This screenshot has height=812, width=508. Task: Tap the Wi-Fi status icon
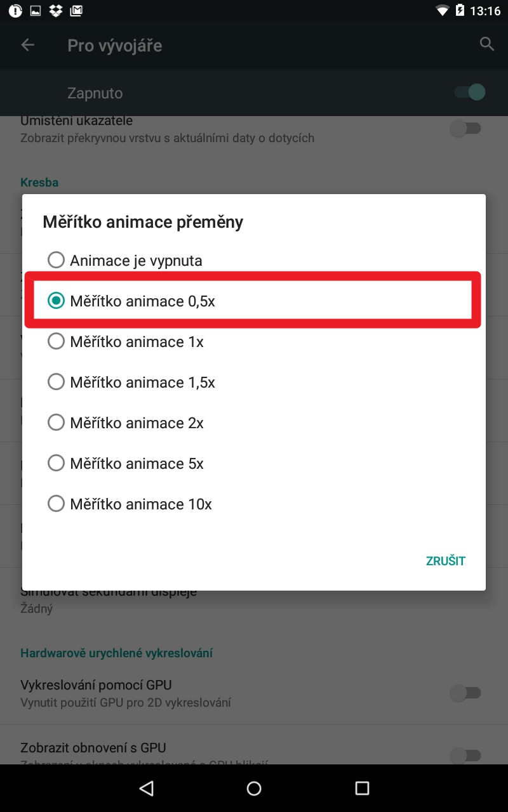tap(442, 11)
